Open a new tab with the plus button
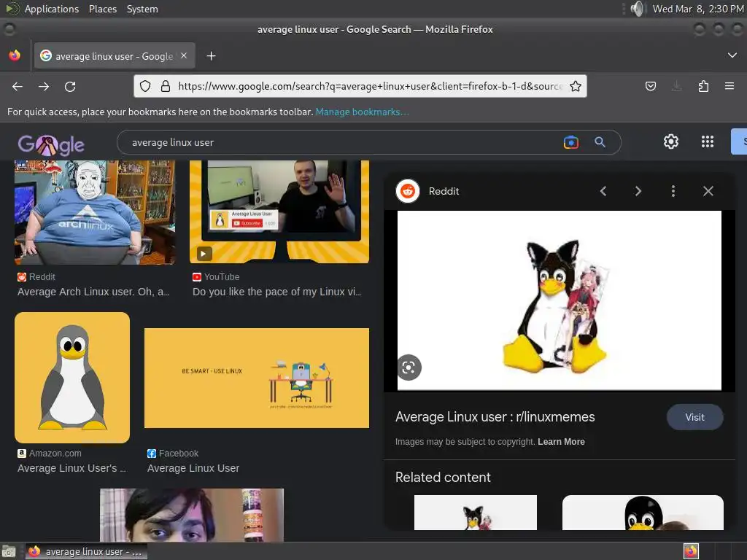This screenshot has height=560, width=747. click(x=211, y=56)
